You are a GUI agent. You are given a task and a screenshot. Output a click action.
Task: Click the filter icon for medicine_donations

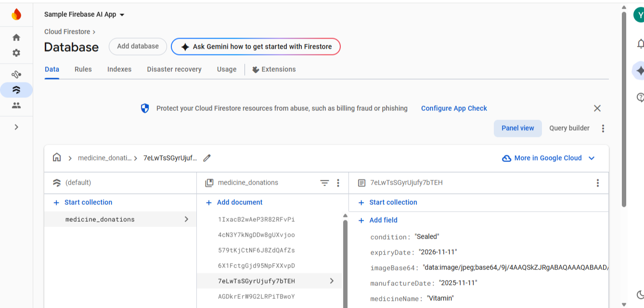(x=325, y=183)
